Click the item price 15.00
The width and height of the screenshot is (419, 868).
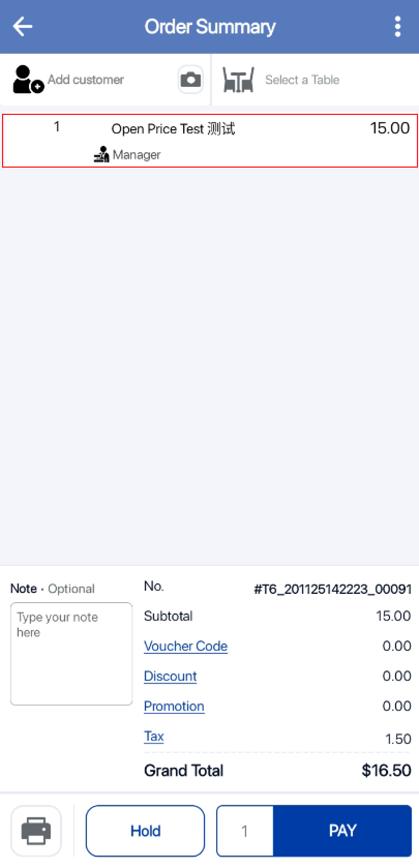[390, 128]
